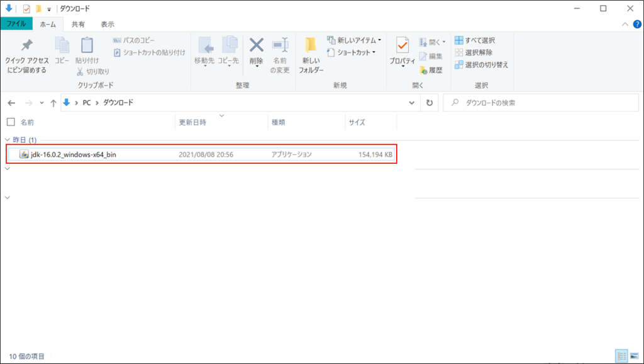Click the file size 154,194 KB
The width and height of the screenshot is (644, 364).
click(x=375, y=155)
